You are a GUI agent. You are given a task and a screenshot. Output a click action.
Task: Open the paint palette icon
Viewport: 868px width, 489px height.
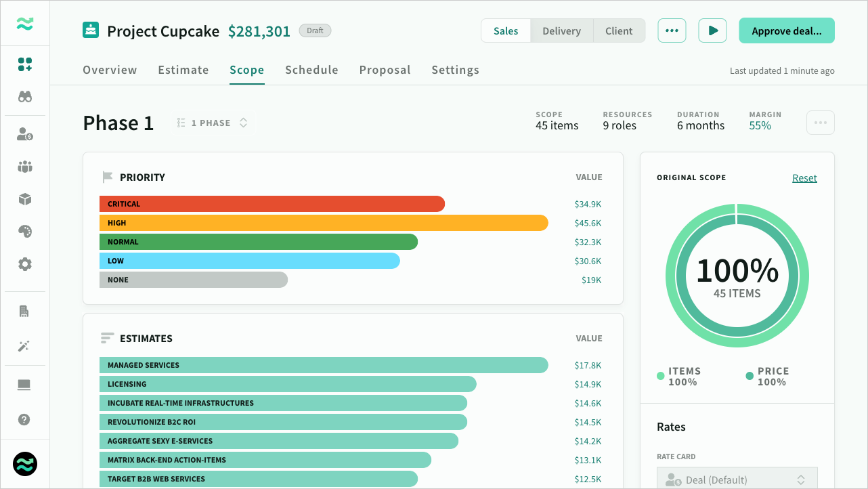[25, 232]
